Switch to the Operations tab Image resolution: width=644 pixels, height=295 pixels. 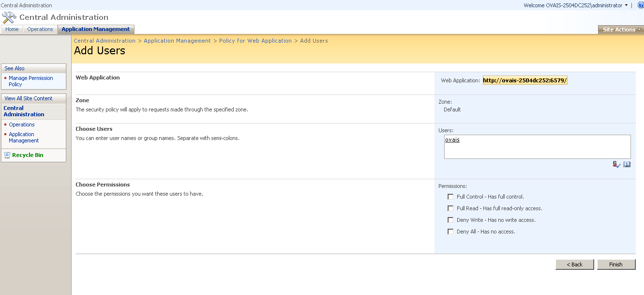[40, 29]
